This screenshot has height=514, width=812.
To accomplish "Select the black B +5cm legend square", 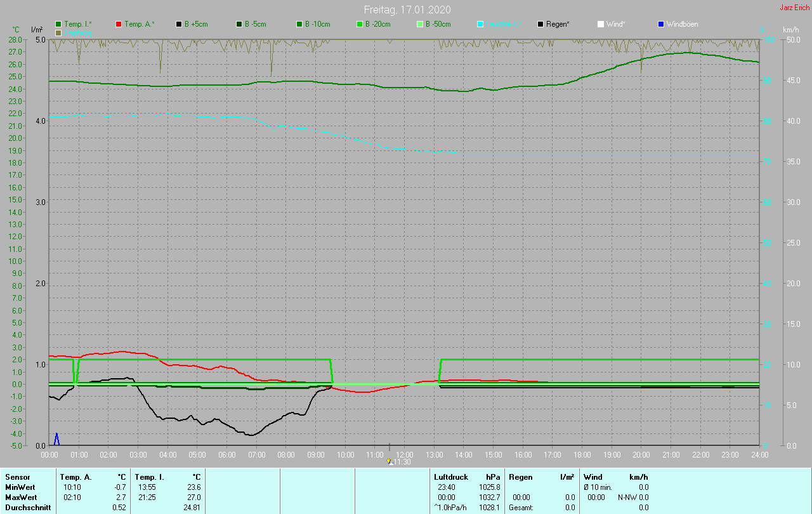I will (179, 24).
